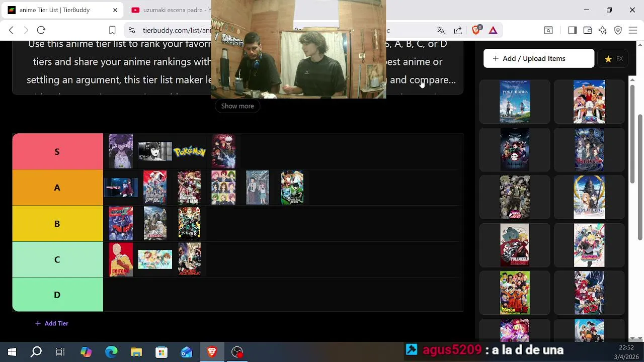The height and width of the screenshot is (362, 644).
Task: Close the anime Tier List tab
Action: pos(115,10)
